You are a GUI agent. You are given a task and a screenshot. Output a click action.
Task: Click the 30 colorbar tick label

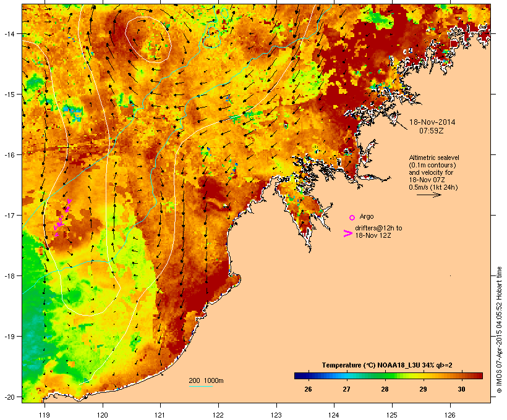coord(461,389)
